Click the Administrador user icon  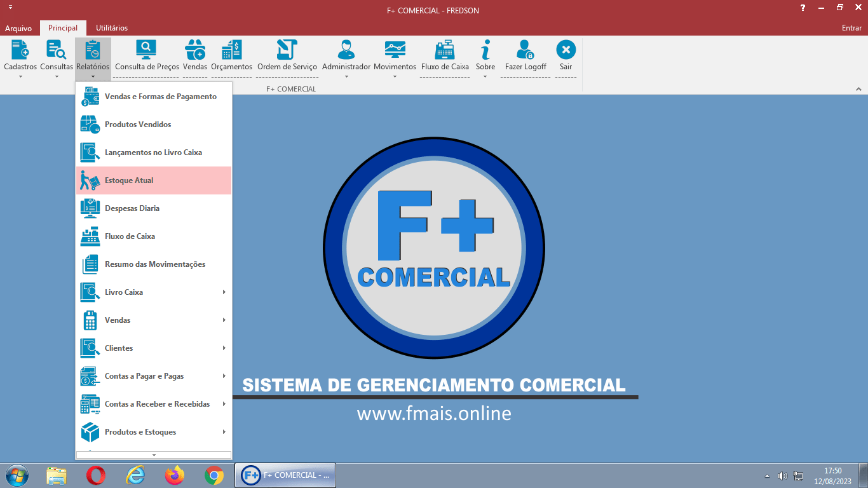pyautogui.click(x=346, y=50)
